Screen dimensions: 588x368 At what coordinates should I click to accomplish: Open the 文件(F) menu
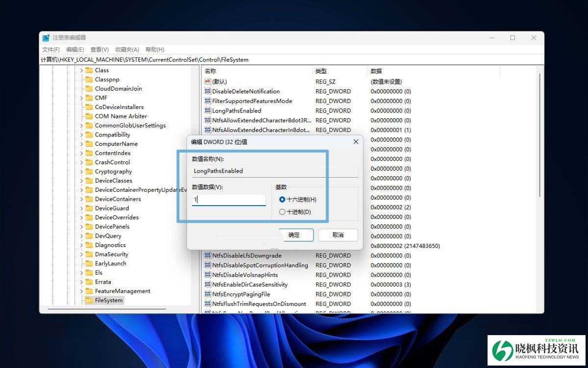pyautogui.click(x=50, y=50)
